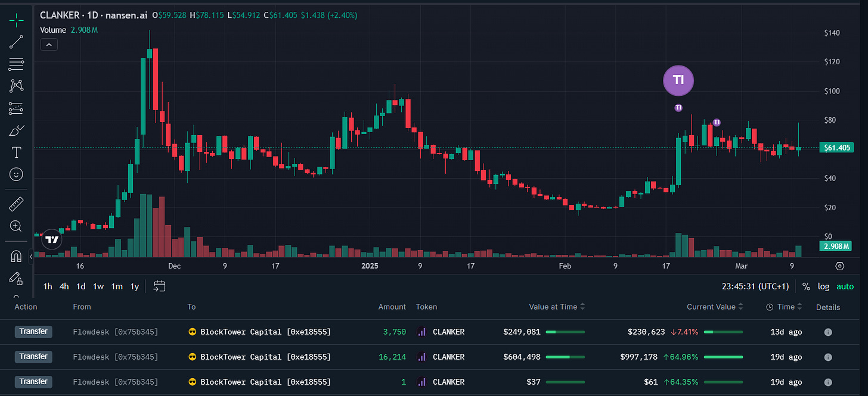The width and height of the screenshot is (868, 396).
Task: Open details info for 16,214 CLANKER transfer
Action: [828, 357]
